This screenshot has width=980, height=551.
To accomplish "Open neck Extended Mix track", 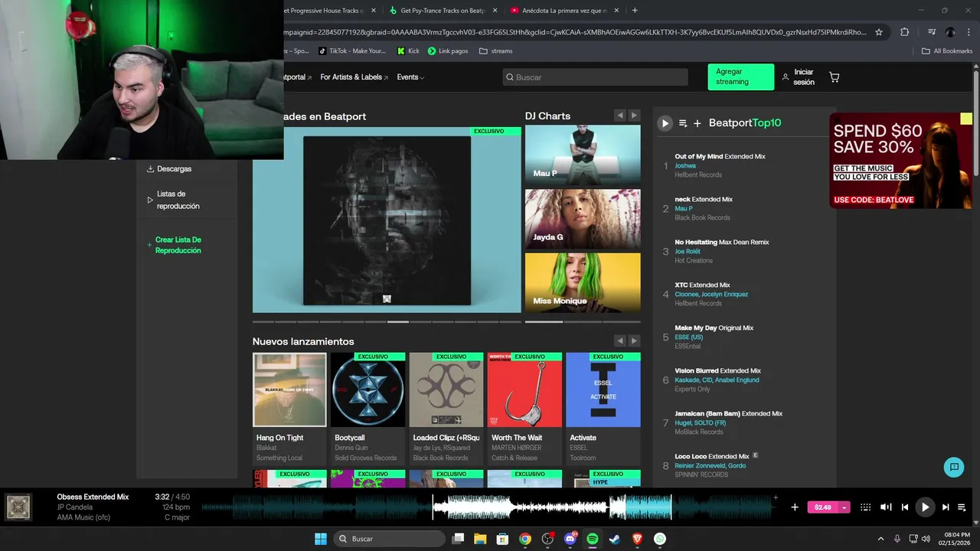I will point(704,199).
